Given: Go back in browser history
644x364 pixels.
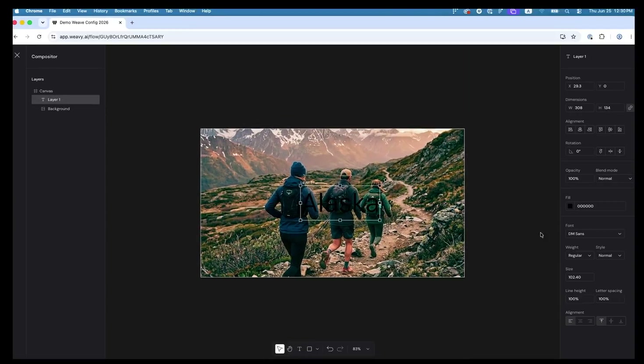Looking at the screenshot, I should point(16,37).
